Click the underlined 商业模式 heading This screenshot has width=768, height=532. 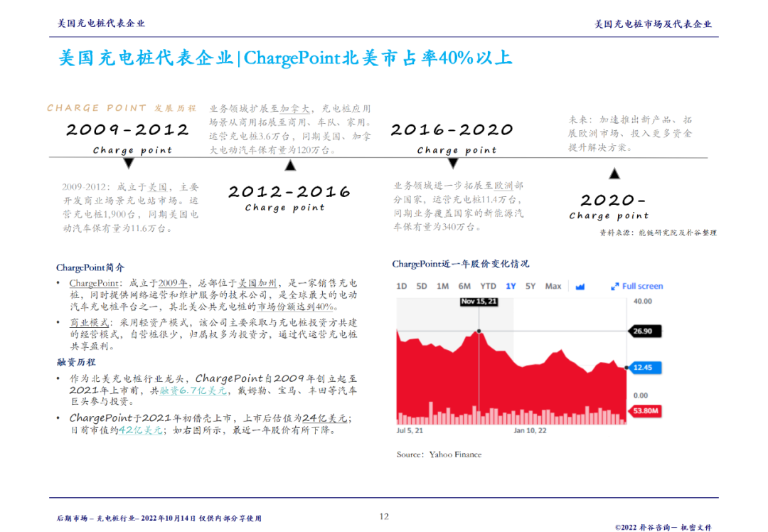point(89,323)
